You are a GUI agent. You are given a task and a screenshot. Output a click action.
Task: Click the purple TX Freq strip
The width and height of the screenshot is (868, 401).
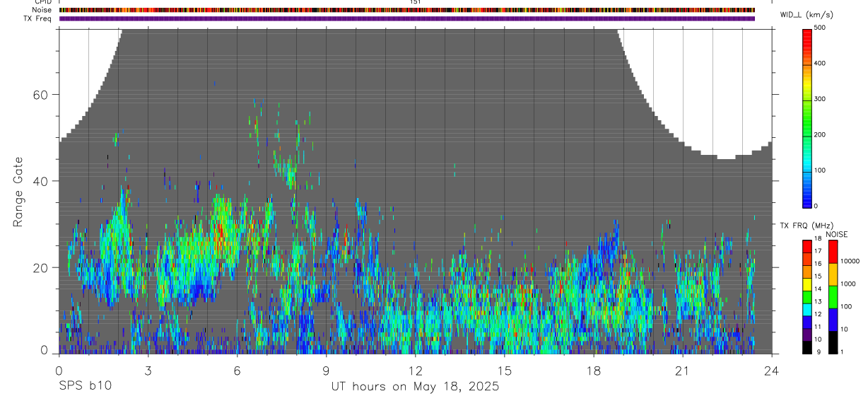point(407,18)
